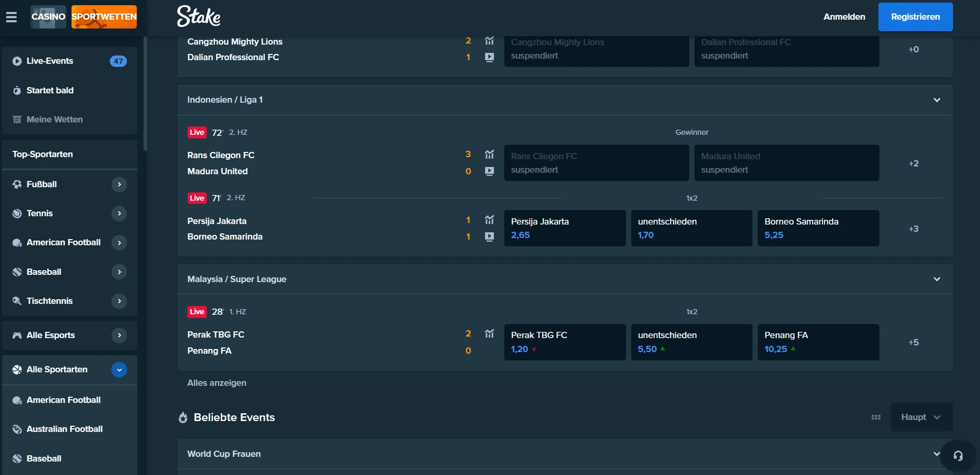
Task: Click the Tischtennis paddle icon
Action: pyautogui.click(x=17, y=301)
